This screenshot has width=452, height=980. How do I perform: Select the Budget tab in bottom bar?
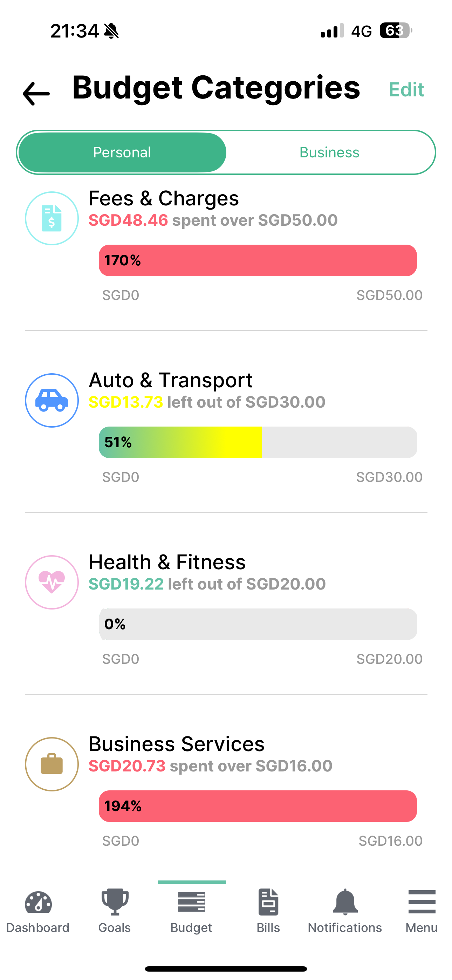click(x=191, y=910)
